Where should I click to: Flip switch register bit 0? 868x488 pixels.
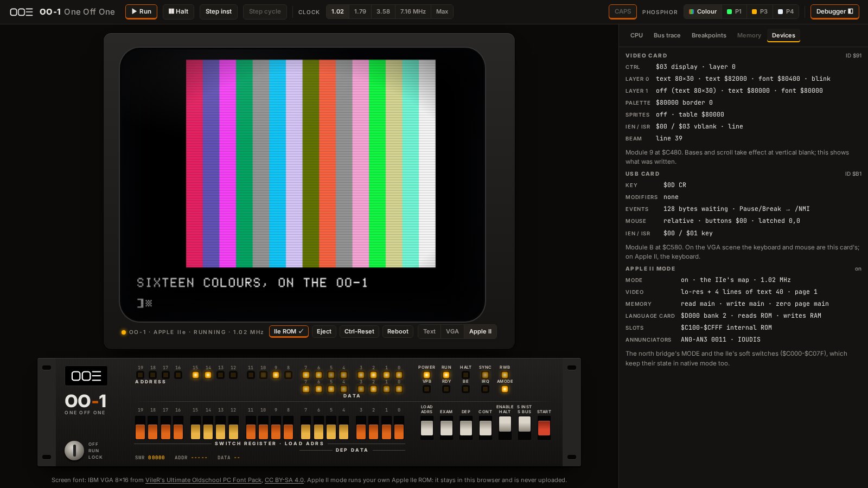399,427
